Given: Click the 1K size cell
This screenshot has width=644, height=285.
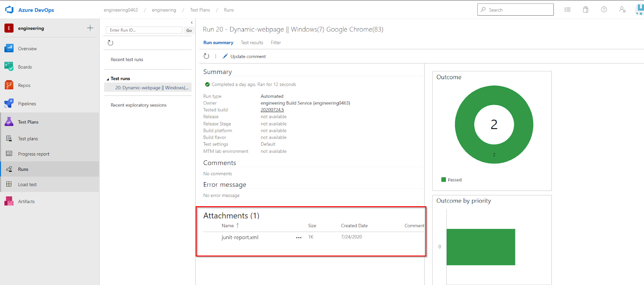Looking at the screenshot, I should pos(311,237).
